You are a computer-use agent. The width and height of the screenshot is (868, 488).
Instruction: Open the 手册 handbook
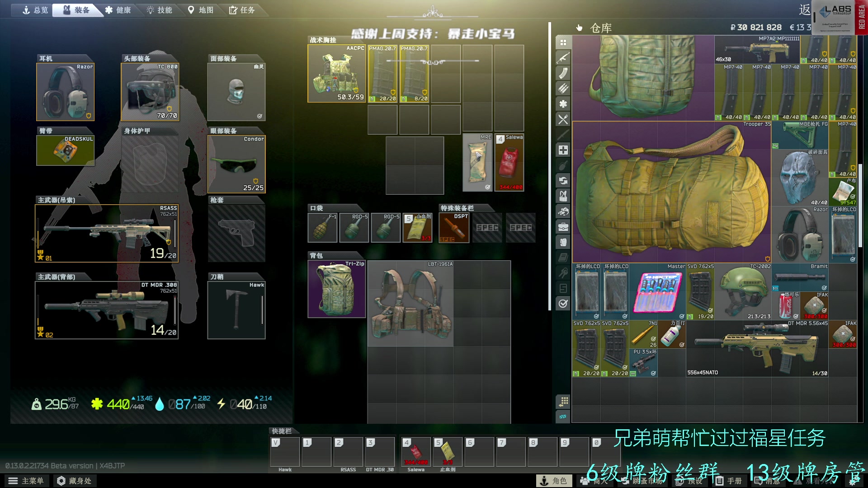[729, 481]
